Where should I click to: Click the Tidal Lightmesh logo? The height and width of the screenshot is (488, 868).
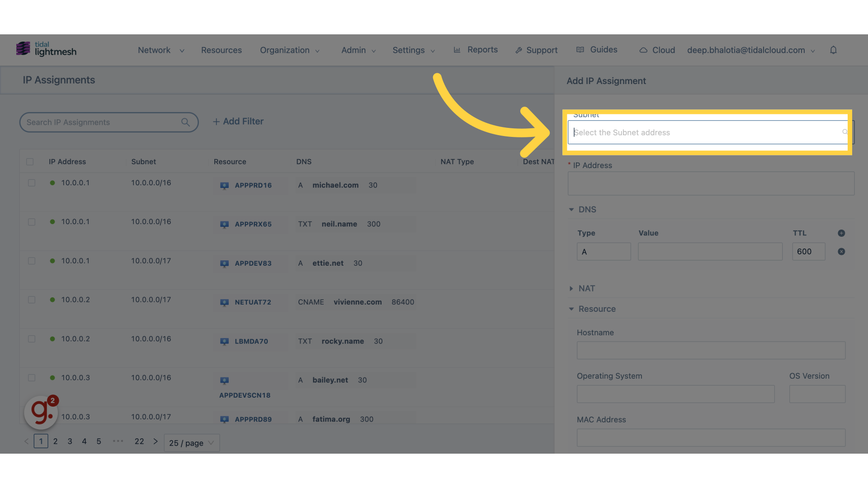(x=46, y=49)
